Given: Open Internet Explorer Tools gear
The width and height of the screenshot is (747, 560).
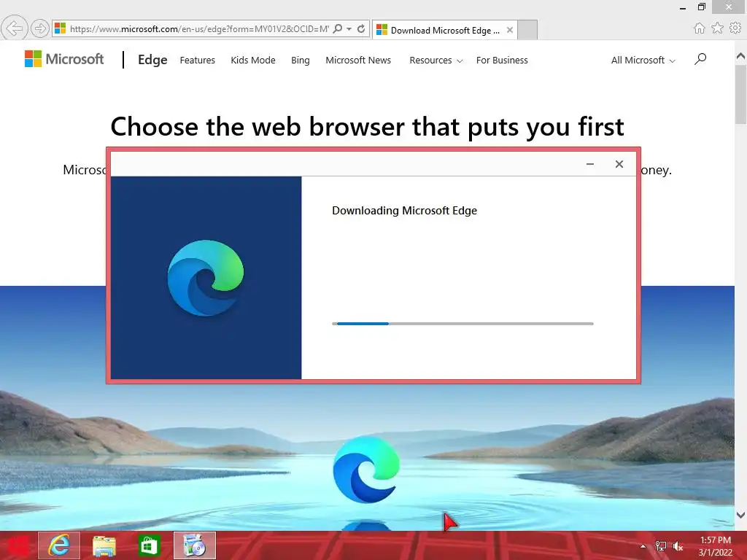Looking at the screenshot, I should pyautogui.click(x=735, y=28).
